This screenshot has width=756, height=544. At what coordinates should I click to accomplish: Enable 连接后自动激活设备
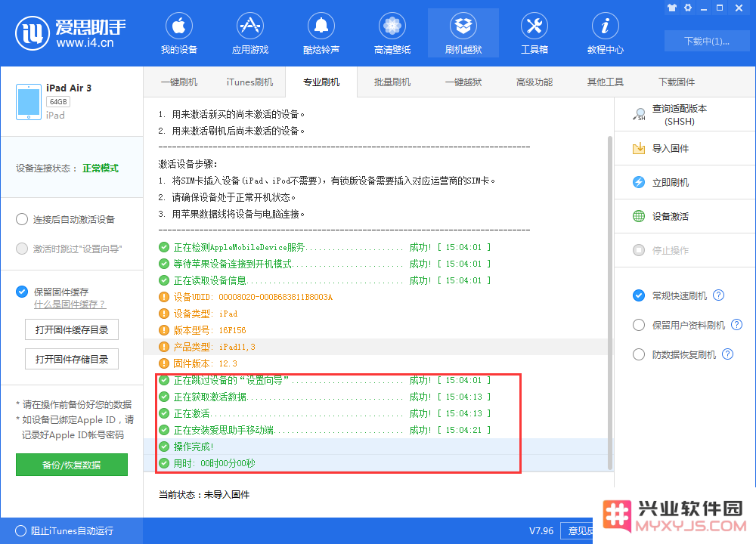click(x=22, y=219)
